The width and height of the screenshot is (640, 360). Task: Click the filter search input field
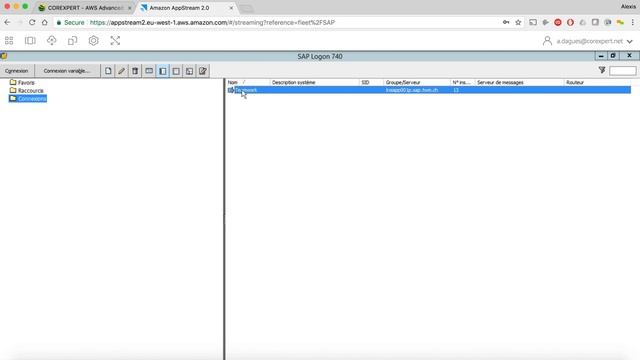coord(622,71)
